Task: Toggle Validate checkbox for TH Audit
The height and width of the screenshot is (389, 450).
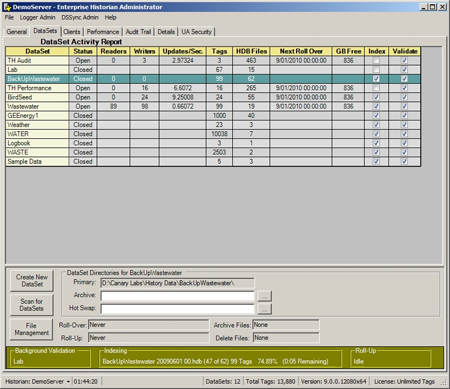Action: click(x=404, y=61)
